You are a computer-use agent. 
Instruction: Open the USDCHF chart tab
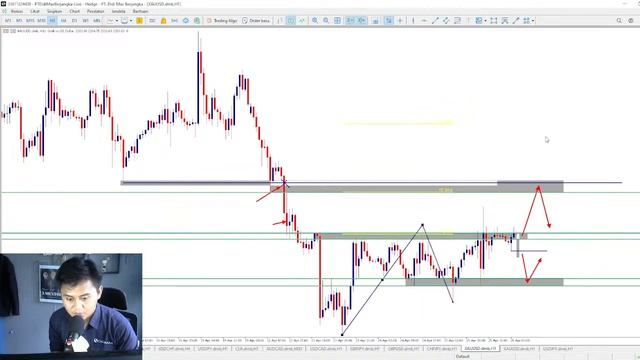[x=174, y=349]
